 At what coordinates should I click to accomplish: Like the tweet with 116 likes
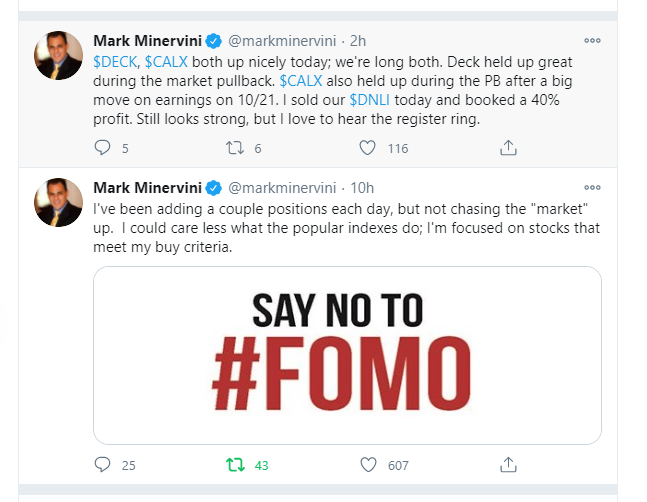tap(367, 148)
